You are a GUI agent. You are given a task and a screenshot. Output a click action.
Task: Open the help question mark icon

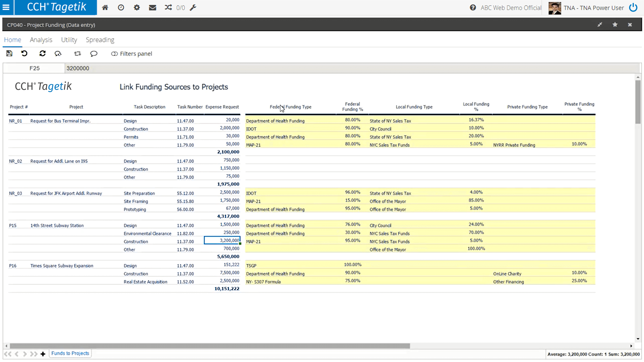click(473, 7)
